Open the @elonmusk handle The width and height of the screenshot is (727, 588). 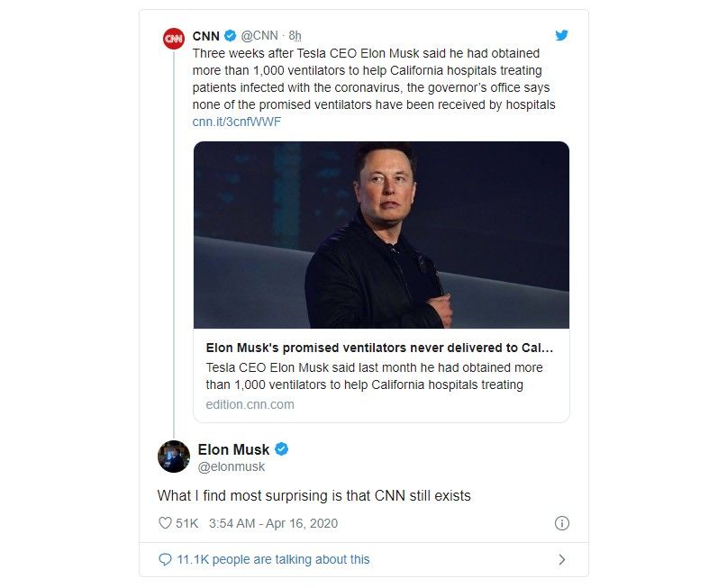pyautogui.click(x=232, y=466)
